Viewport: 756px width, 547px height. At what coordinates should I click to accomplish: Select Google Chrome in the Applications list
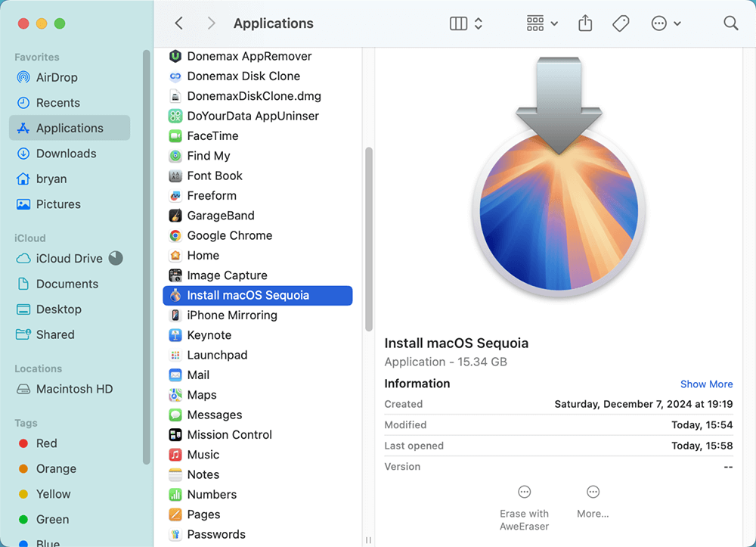pos(228,235)
